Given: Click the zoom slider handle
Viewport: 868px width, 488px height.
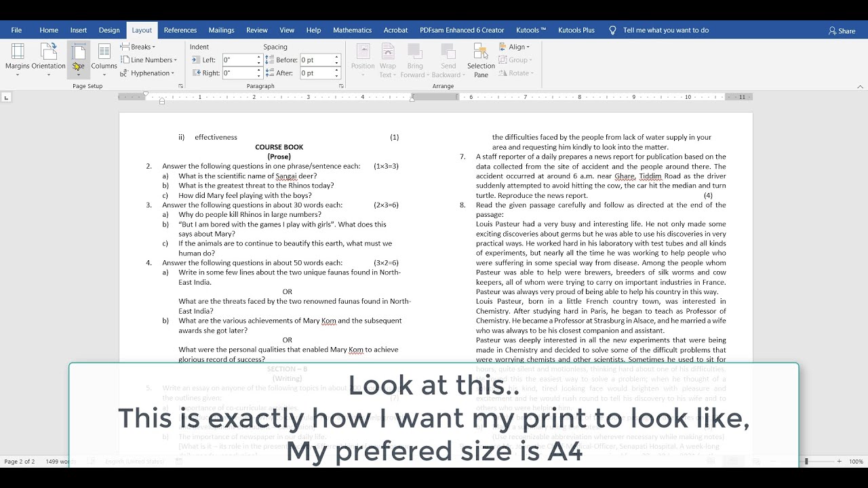Looking at the screenshot, I should [x=806, y=462].
